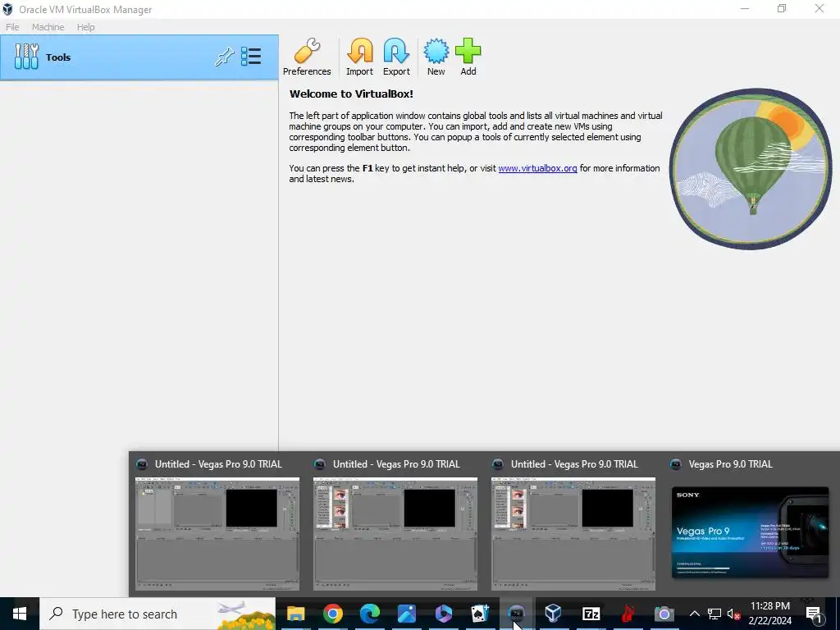
Task: Click the green Add machine icon
Action: tap(468, 57)
